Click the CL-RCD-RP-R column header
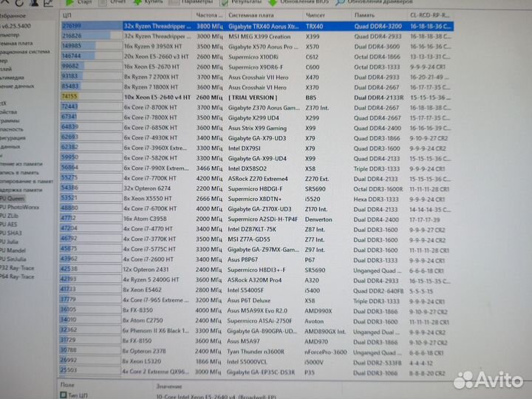 (x=429, y=16)
